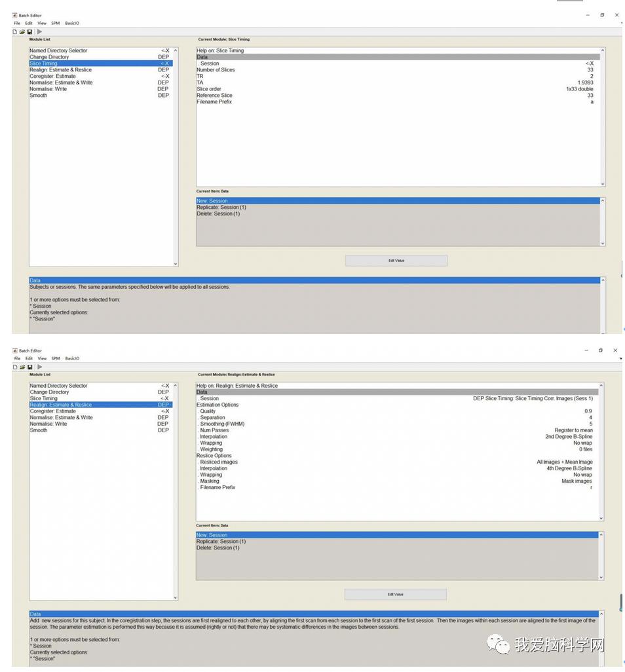Viewport: 625px width, 672px height.
Task: Select highlighted Slice Timing module in upper window
Action: [x=100, y=64]
